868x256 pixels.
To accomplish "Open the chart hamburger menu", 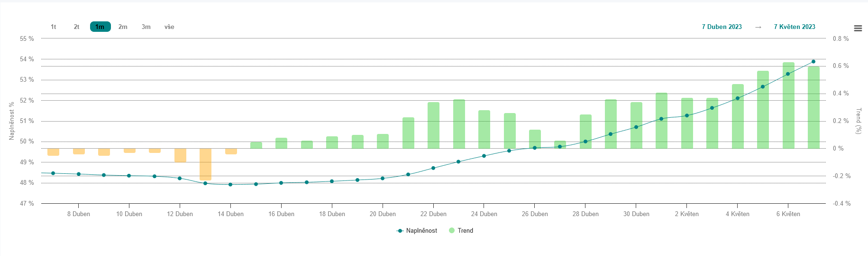I will click(x=858, y=28).
